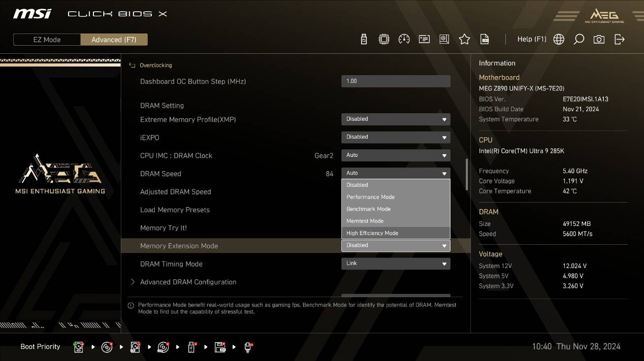This screenshot has width=644, height=361.
Task: Click Help (F1)
Action: [531, 39]
